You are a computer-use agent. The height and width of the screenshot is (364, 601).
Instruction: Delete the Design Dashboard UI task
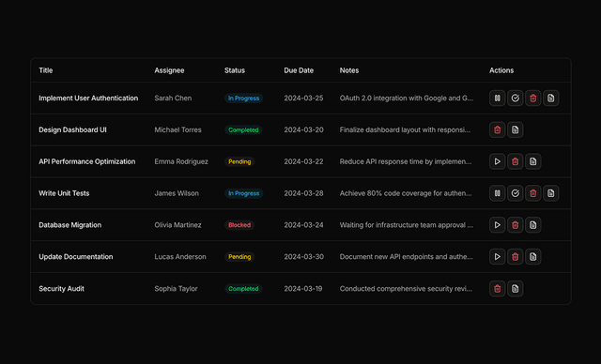[497, 129]
